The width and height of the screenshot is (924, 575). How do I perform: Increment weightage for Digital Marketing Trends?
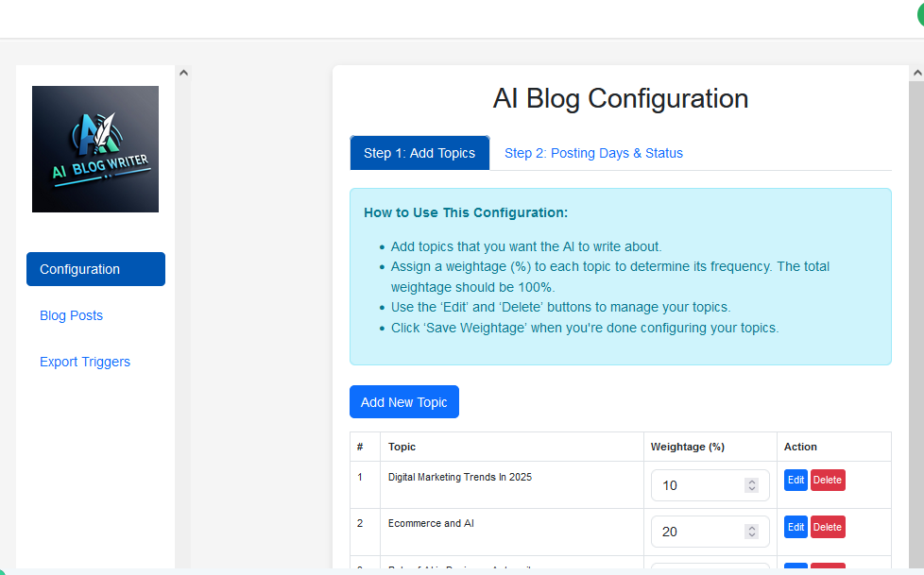[752, 481]
